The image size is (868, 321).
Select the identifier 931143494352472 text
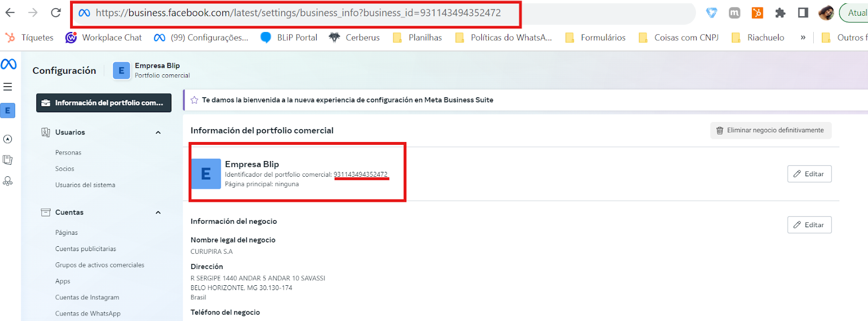tap(361, 175)
